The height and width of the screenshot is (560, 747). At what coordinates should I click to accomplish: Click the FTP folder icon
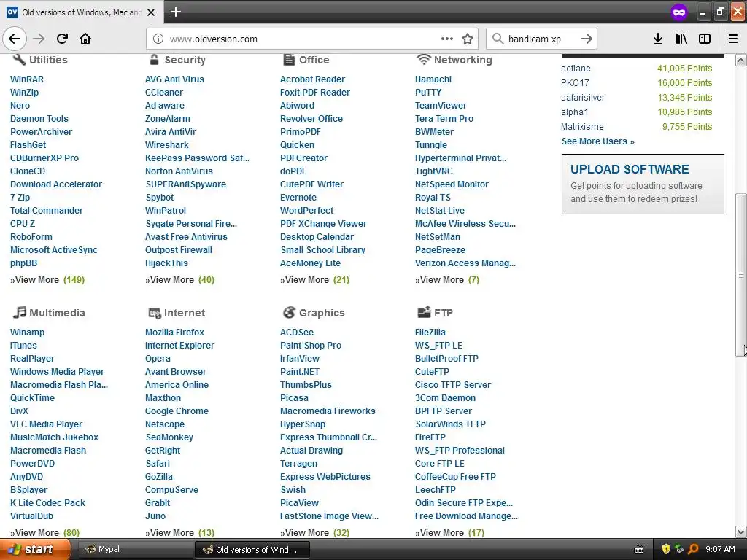tap(424, 312)
